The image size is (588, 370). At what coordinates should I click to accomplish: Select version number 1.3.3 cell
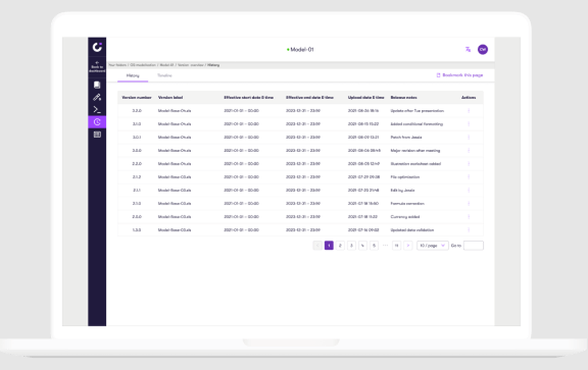pos(137,230)
